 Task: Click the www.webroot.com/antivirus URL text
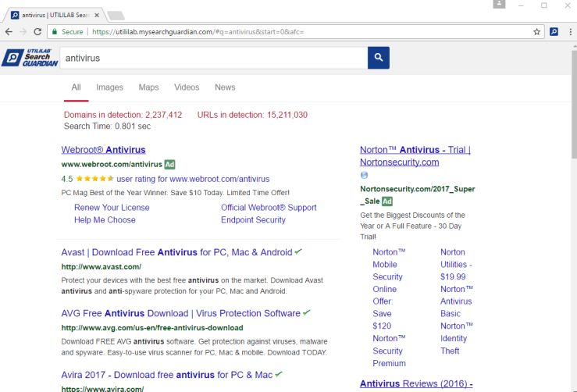[x=112, y=164]
